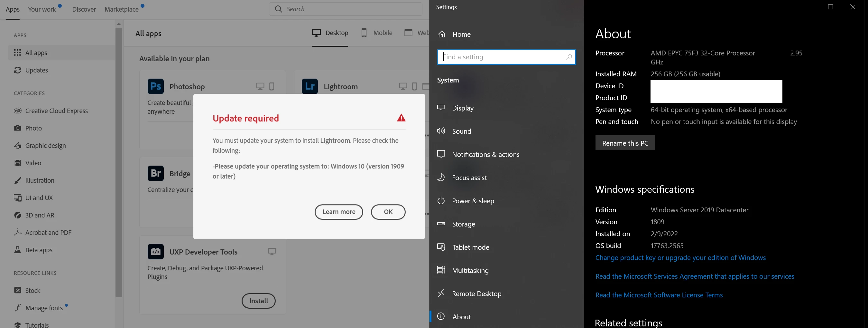Click the search magnifier icon in Creative Cloud
The width and height of the screenshot is (868, 328).
click(x=278, y=9)
